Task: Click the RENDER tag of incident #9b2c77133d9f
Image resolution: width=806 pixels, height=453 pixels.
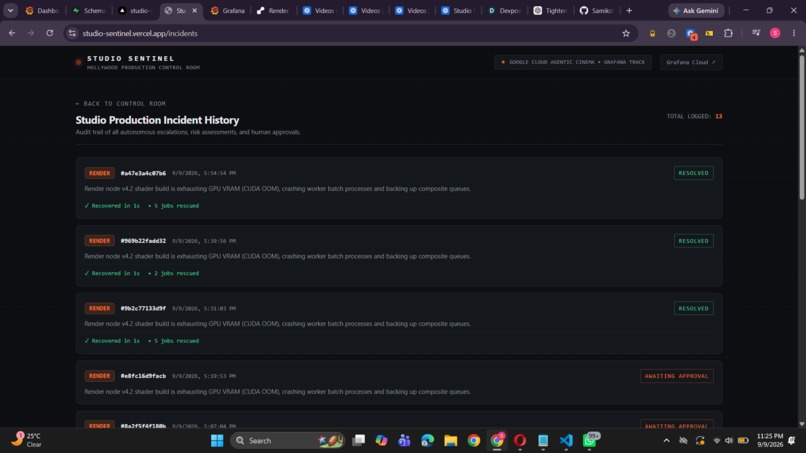Action: [99, 309]
